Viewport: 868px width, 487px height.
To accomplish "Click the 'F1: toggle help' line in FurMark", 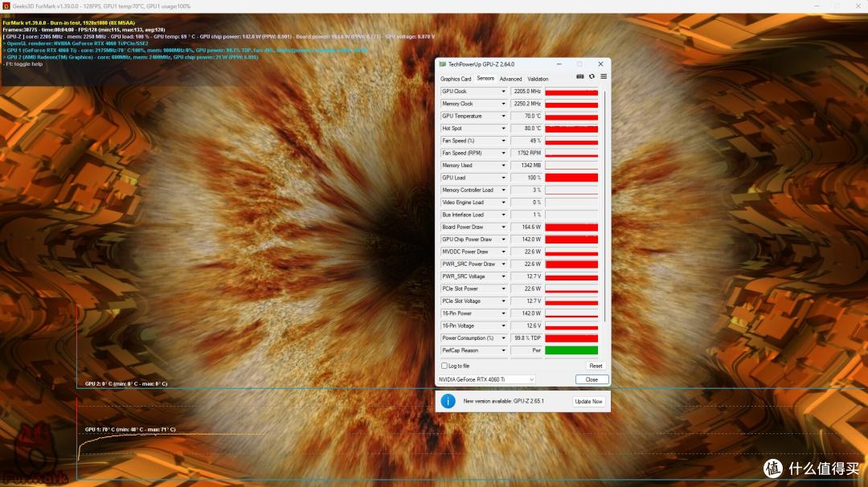I will point(23,64).
